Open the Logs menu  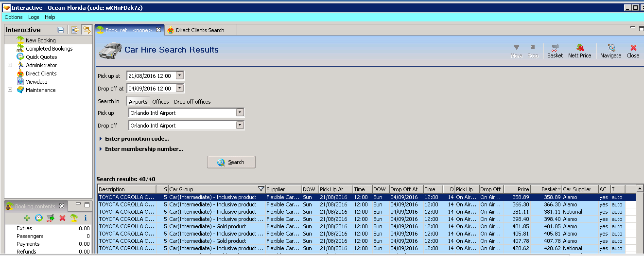(34, 17)
